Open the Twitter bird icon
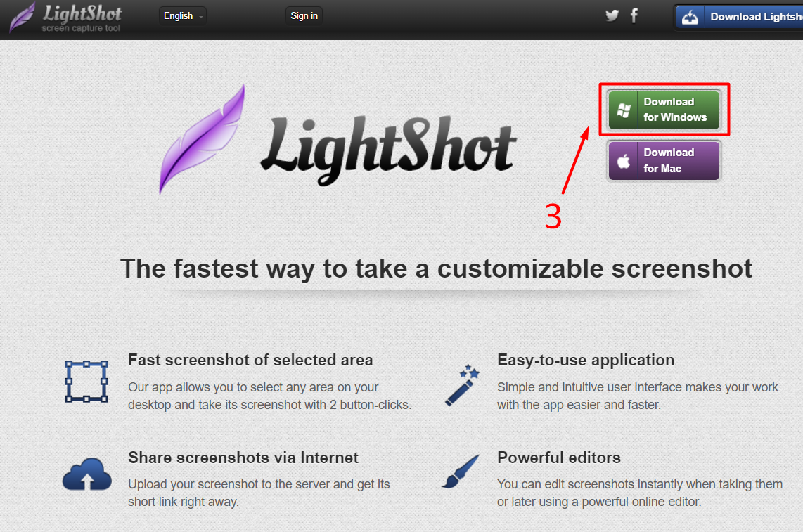 point(612,16)
